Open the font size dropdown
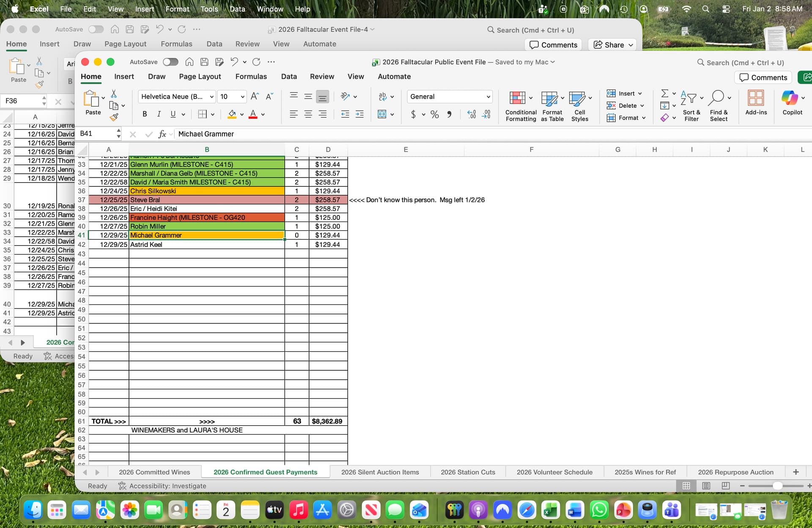812x528 pixels. (242, 96)
